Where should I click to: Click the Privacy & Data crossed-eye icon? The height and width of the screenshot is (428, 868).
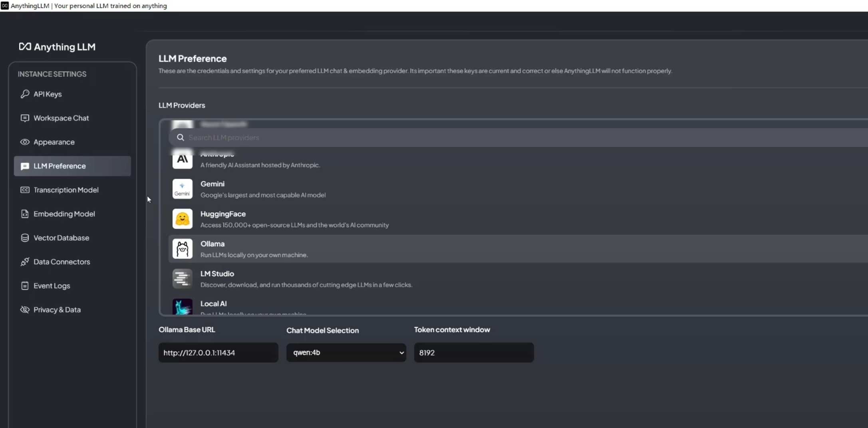coord(25,309)
